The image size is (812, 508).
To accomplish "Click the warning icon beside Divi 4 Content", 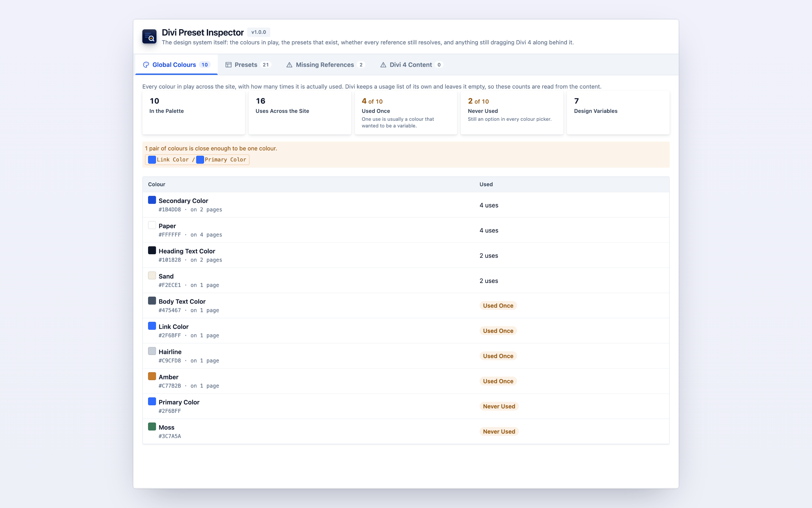I will coord(383,65).
